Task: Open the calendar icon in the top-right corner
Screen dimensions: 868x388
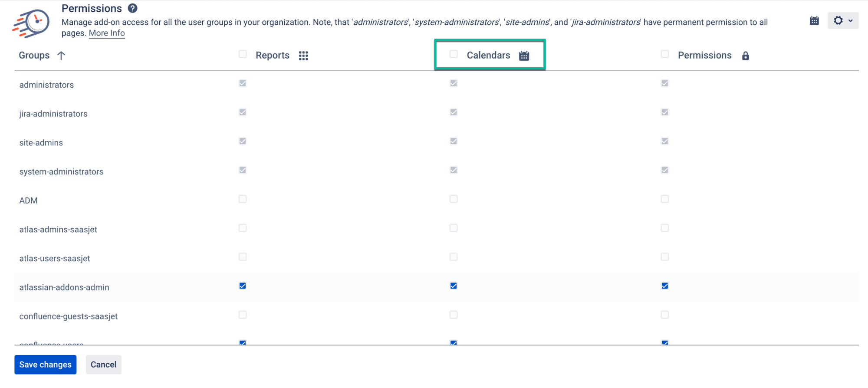Action: pos(814,20)
